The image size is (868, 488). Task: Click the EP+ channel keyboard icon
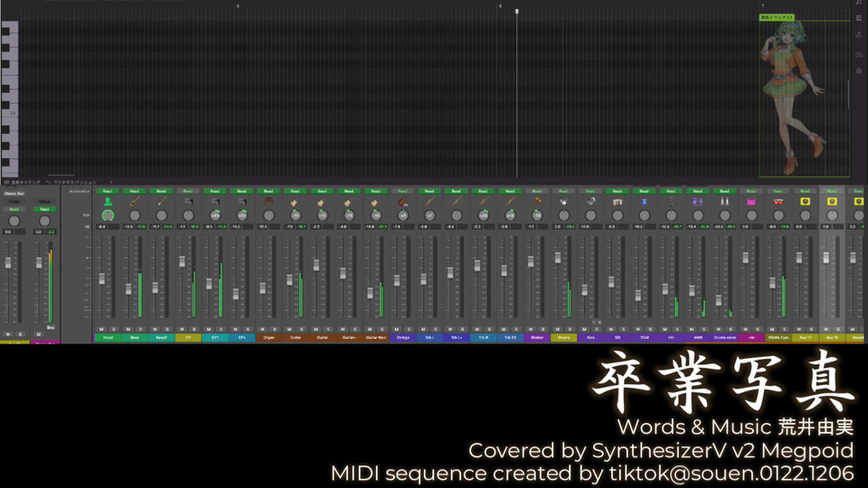[242, 202]
